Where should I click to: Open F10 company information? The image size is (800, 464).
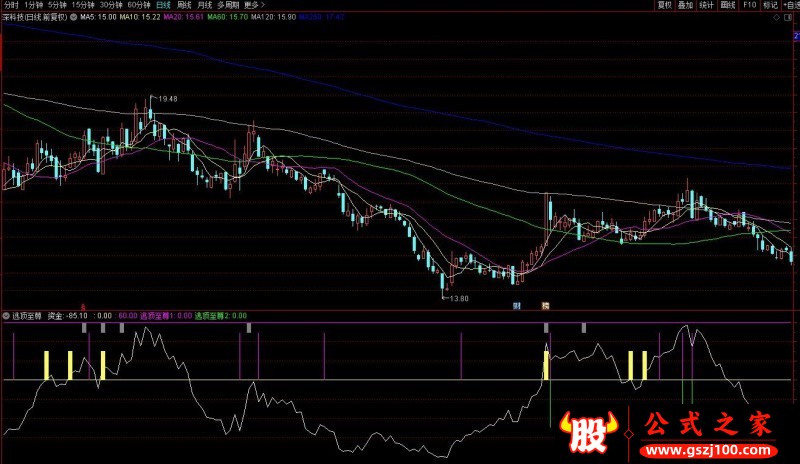pos(749,5)
